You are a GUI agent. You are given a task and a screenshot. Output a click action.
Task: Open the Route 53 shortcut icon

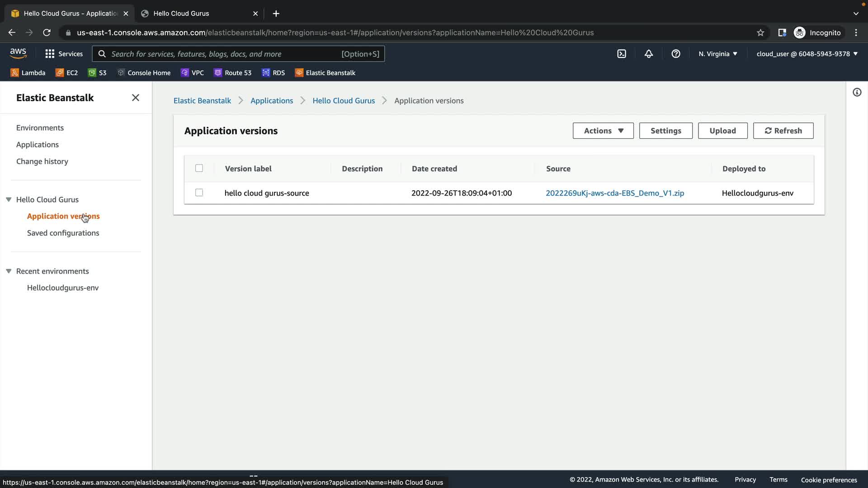tap(233, 73)
